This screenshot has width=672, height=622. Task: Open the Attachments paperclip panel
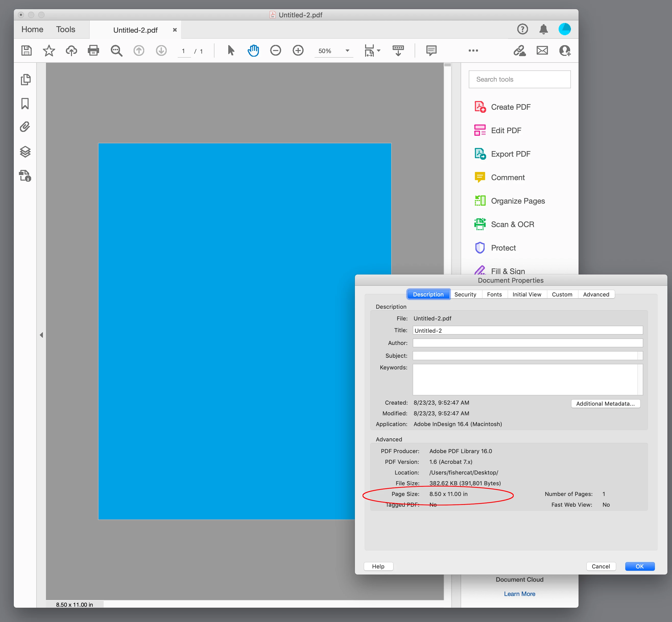(25, 127)
